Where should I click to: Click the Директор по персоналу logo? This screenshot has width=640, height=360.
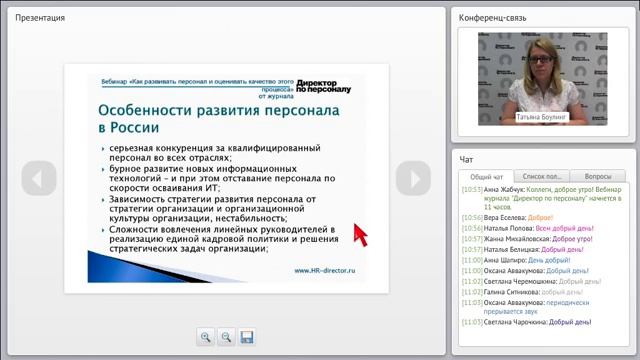click(323, 86)
